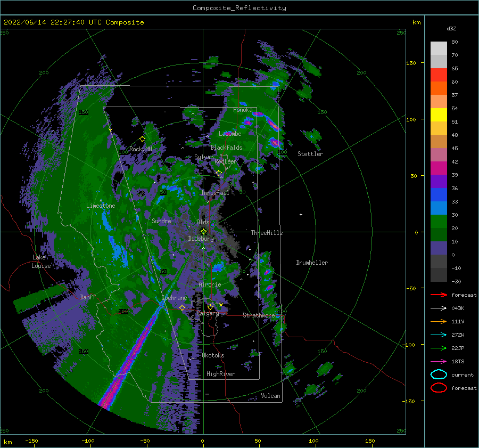This screenshot has width=479, height=448.
Task: Select the Strathmore label
Action: 259,315
